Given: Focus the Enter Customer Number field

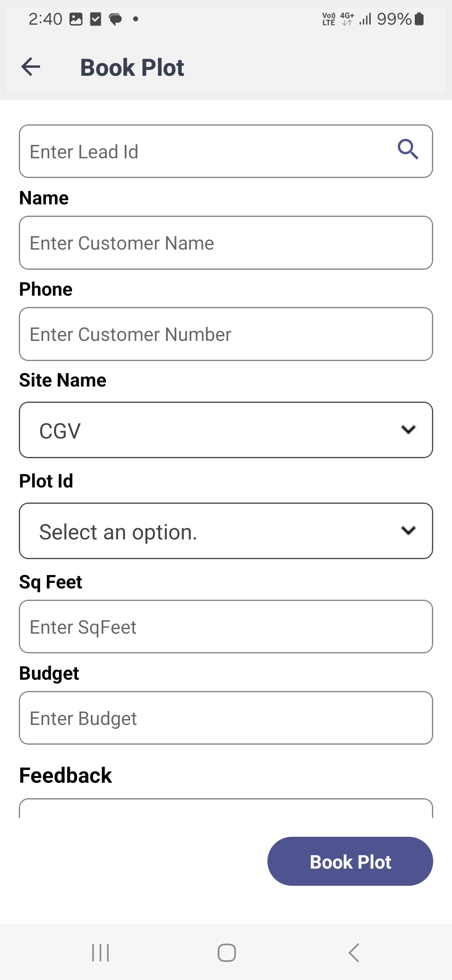Looking at the screenshot, I should pos(226,334).
